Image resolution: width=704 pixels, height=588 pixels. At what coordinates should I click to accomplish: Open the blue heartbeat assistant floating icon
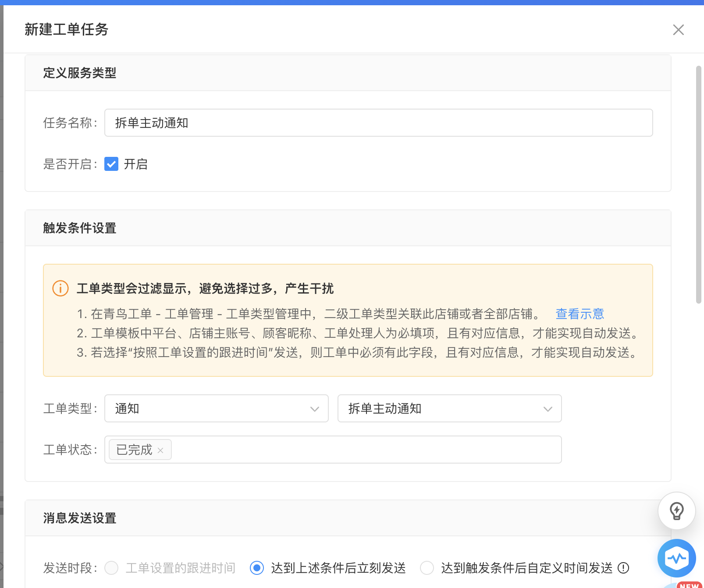coord(677,558)
